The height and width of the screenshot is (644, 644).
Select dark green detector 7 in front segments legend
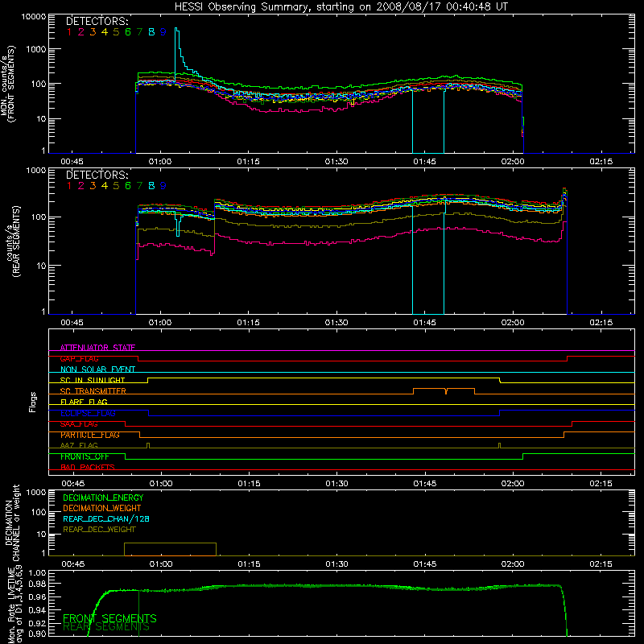(x=139, y=32)
